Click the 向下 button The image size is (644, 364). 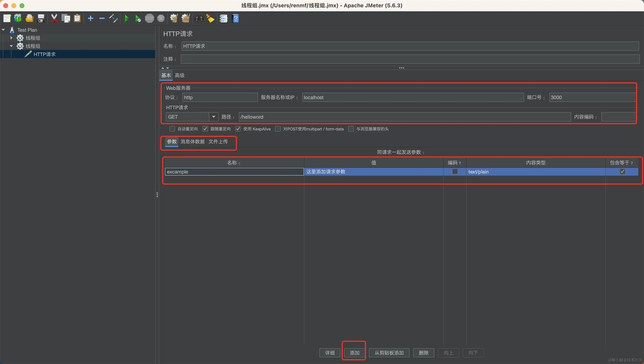coord(473,353)
